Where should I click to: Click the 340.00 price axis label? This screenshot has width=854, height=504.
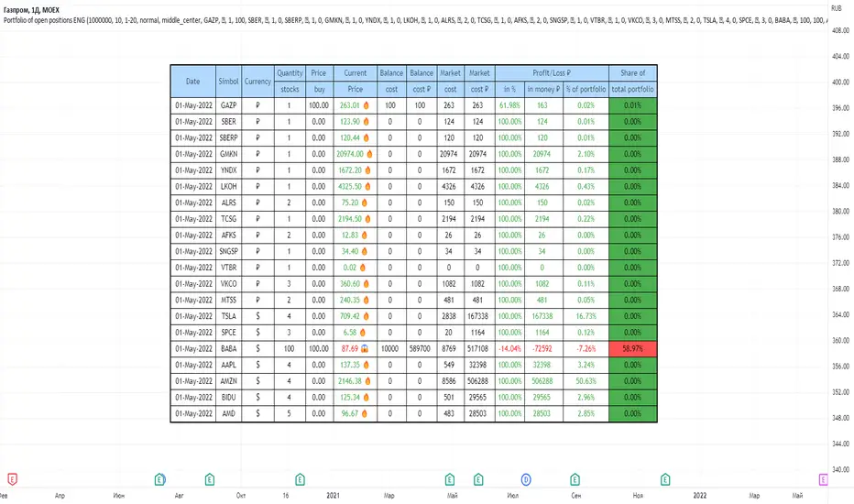click(840, 470)
